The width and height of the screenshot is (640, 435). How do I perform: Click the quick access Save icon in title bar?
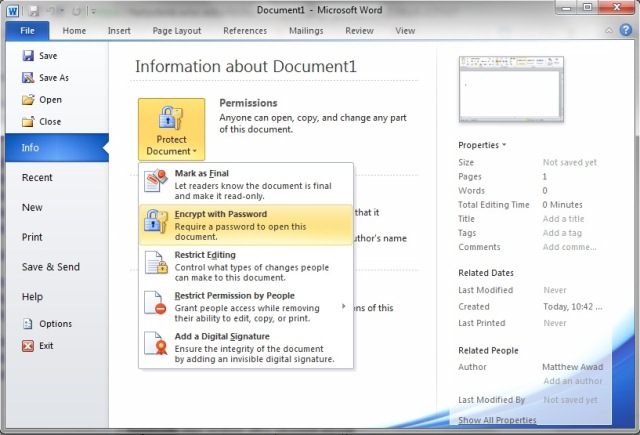33,11
